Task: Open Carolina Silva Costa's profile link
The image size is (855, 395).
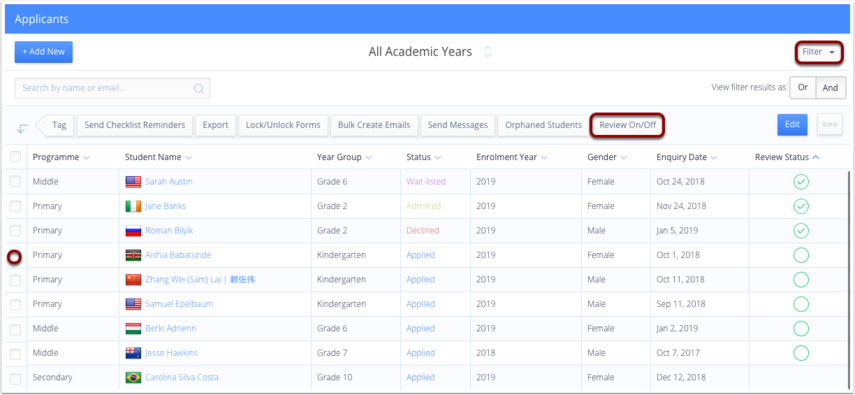Action: tap(182, 378)
